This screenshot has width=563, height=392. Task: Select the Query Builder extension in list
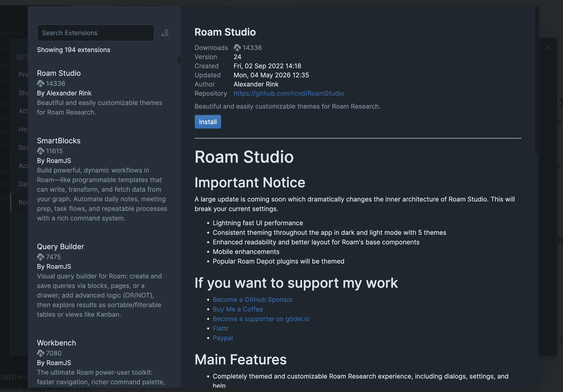pos(60,246)
